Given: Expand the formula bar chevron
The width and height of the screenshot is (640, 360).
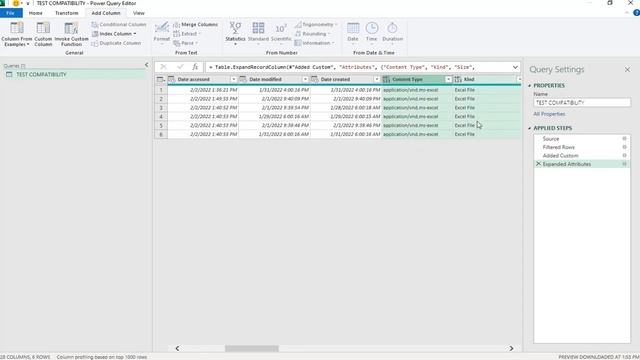Looking at the screenshot, I should pyautogui.click(x=515, y=67).
